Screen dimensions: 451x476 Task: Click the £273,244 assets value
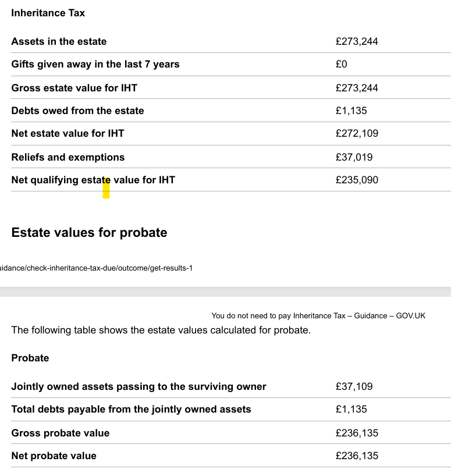tap(357, 41)
